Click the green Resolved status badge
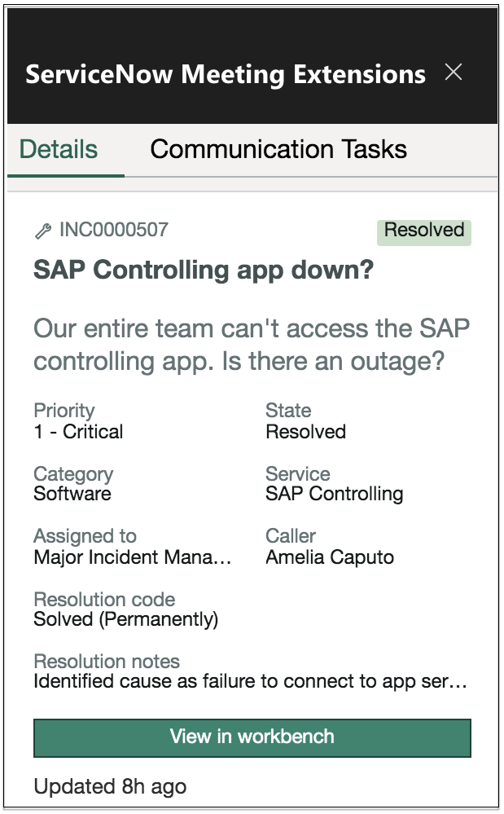504x814 pixels. [423, 231]
